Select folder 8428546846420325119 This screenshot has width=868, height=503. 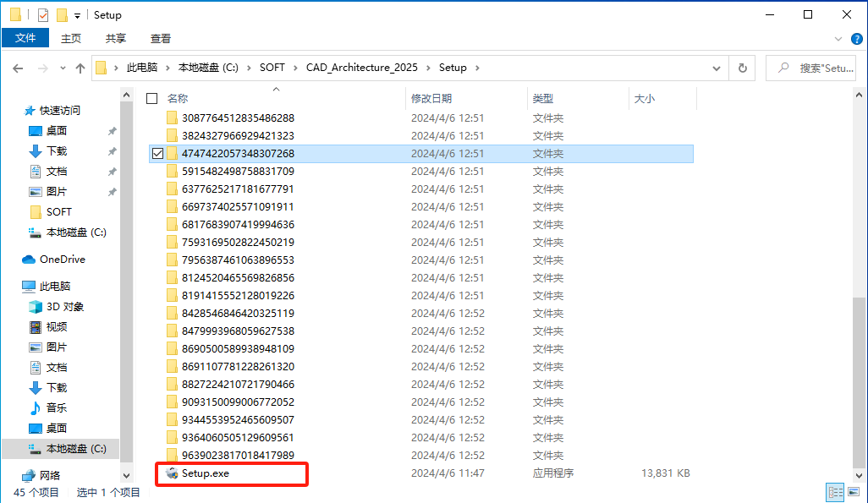pos(238,313)
